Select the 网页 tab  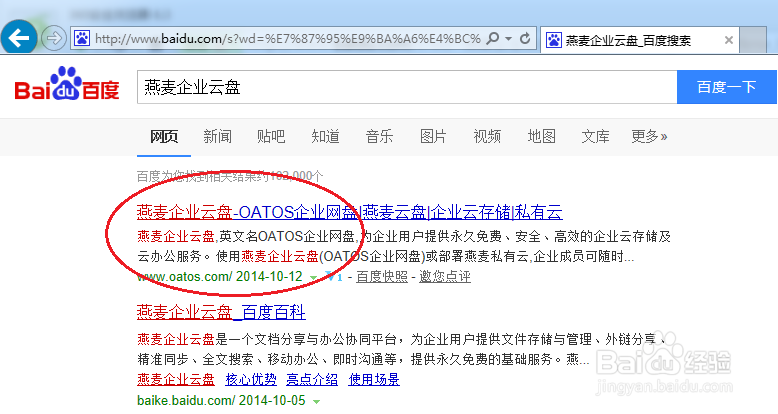[164, 136]
